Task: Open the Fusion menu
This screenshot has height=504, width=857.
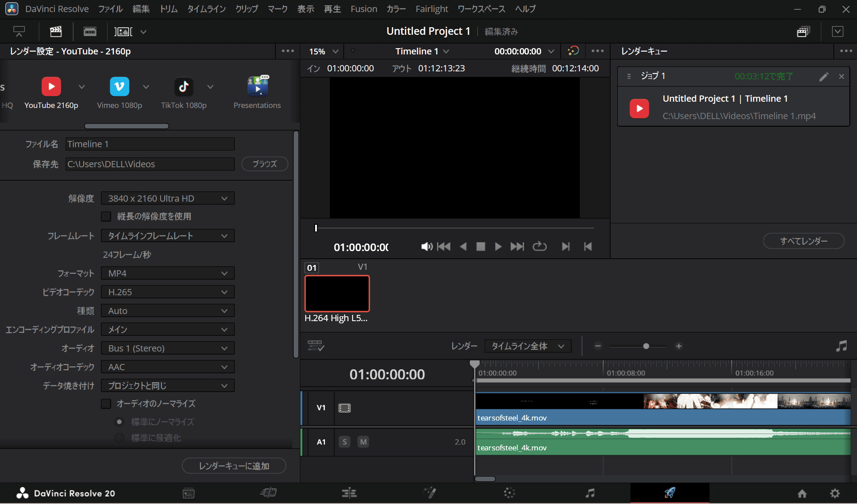Action: (363, 9)
